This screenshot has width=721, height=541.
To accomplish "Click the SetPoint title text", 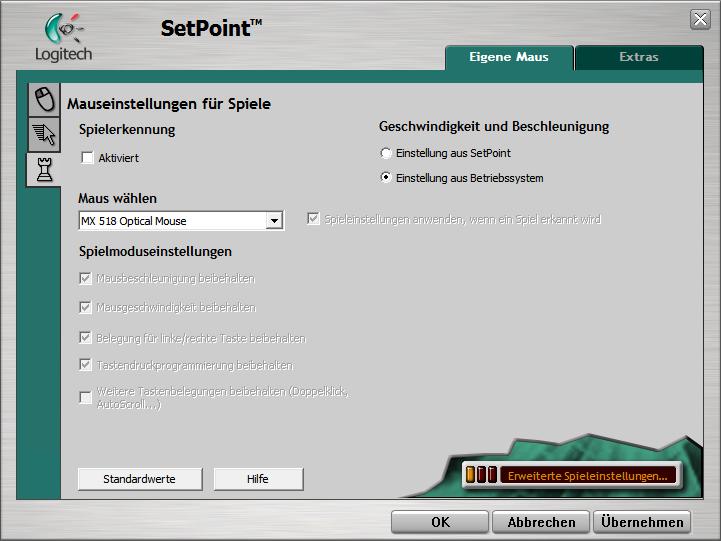I will click(212, 28).
